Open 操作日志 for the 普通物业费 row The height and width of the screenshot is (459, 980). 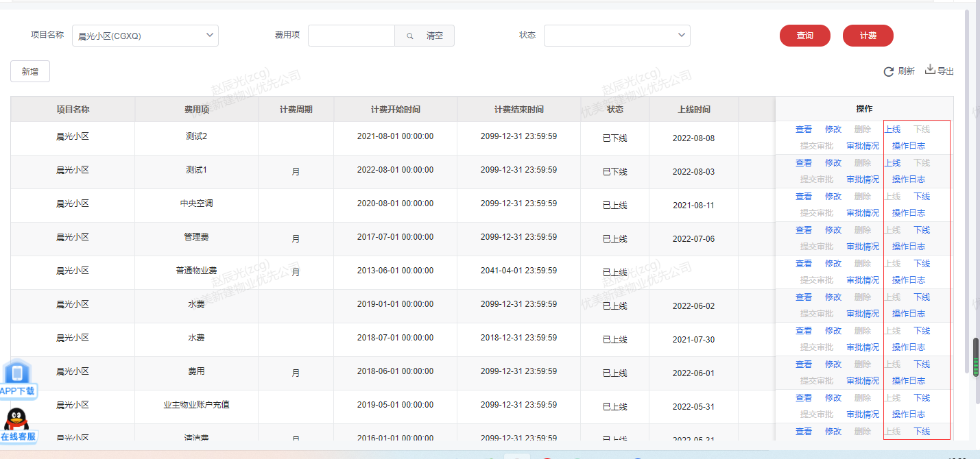(x=908, y=280)
